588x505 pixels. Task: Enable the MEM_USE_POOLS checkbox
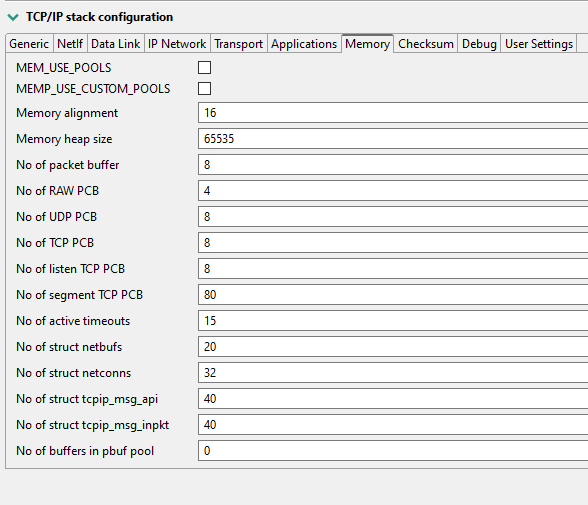point(204,68)
